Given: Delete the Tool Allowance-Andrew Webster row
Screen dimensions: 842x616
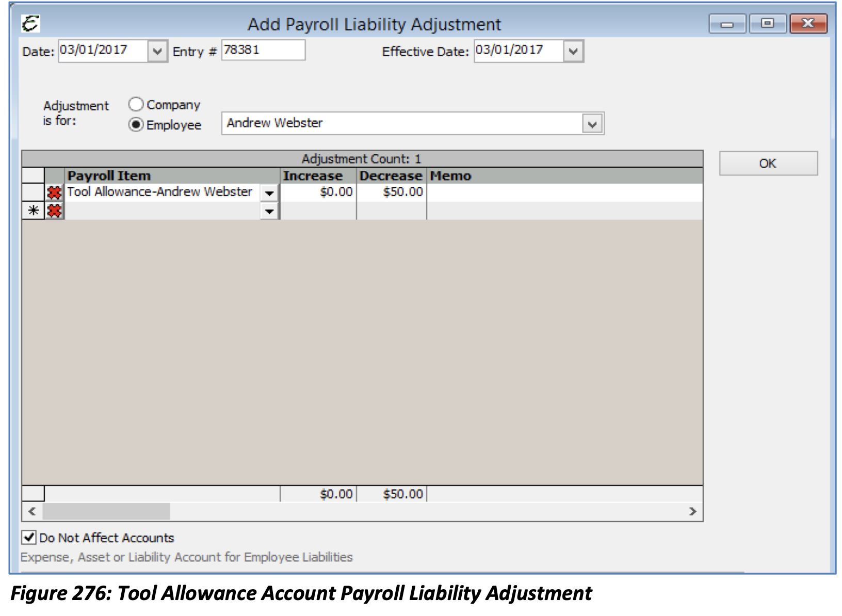Looking at the screenshot, I should [56, 191].
